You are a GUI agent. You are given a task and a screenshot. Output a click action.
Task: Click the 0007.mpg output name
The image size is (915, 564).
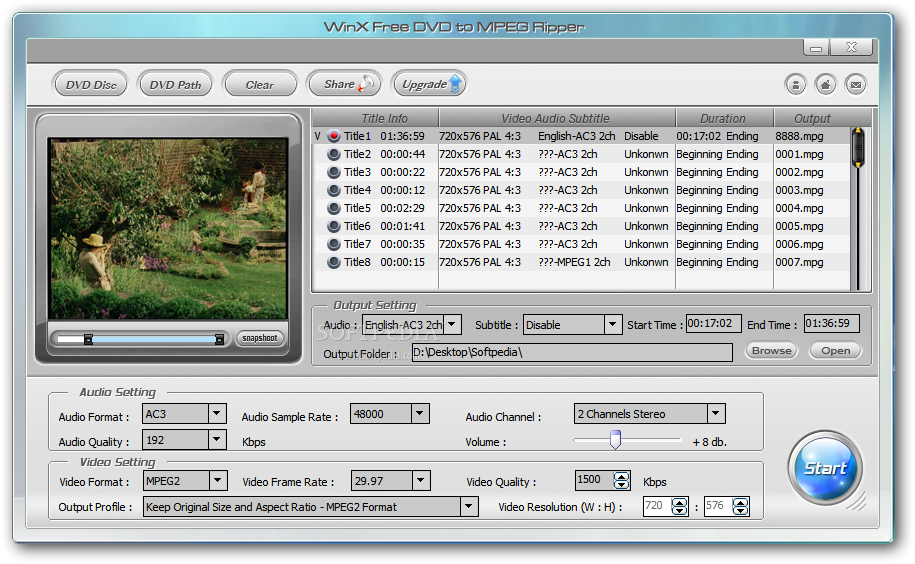pos(799,262)
